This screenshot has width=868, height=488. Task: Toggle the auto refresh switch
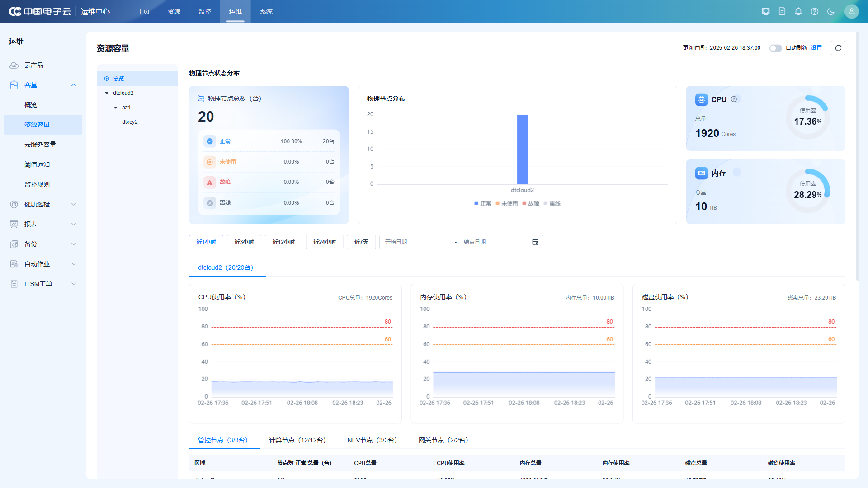[776, 48]
